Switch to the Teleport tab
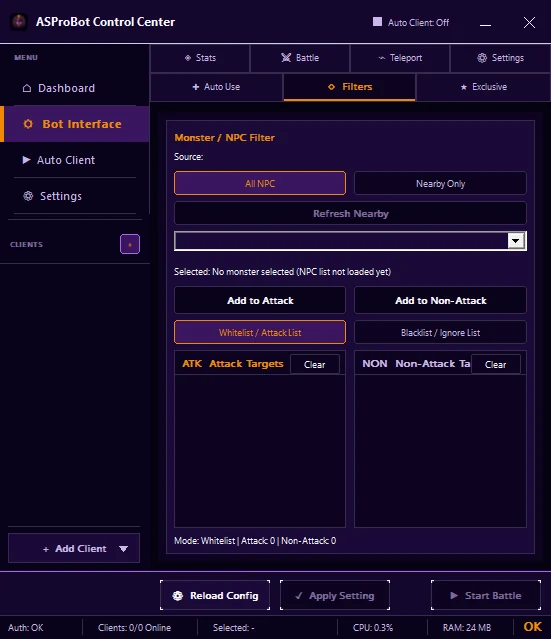Image resolution: width=551 pixels, height=639 pixels. (x=400, y=58)
